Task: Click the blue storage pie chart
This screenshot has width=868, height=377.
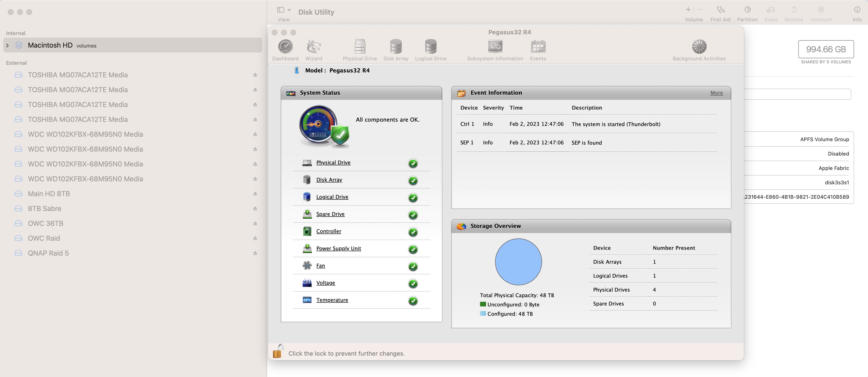Action: coord(518,262)
